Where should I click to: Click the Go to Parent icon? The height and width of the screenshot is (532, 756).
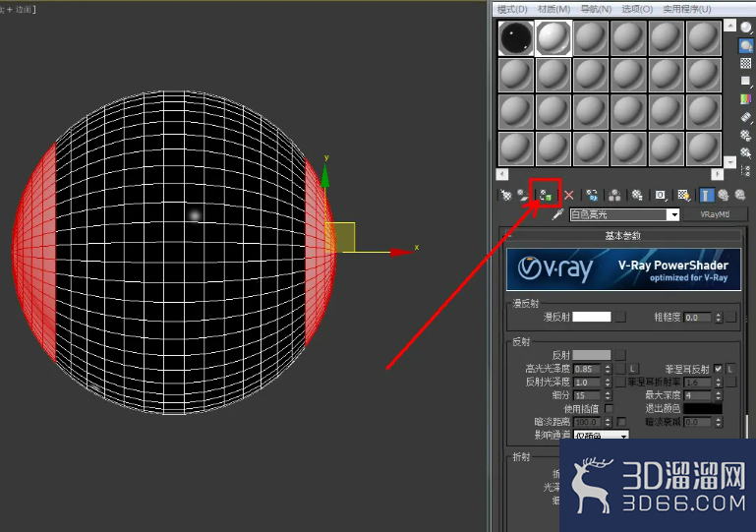click(x=724, y=195)
